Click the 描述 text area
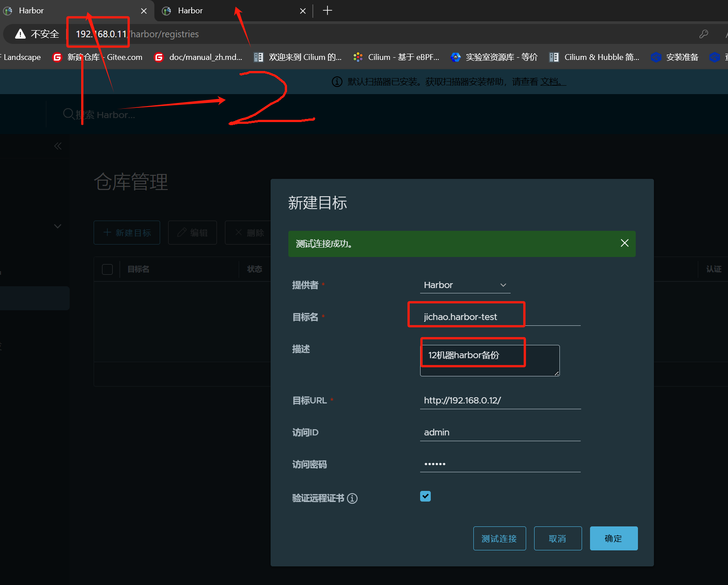The image size is (728, 585). coord(490,360)
